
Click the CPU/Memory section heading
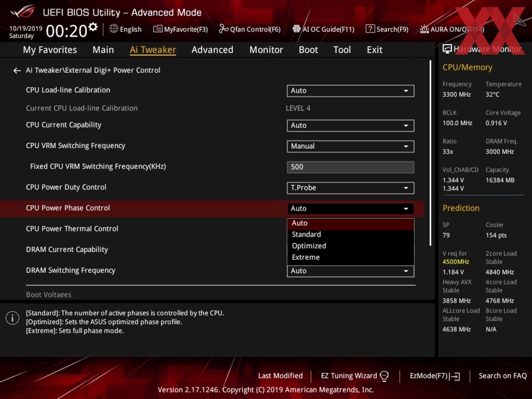tap(467, 67)
